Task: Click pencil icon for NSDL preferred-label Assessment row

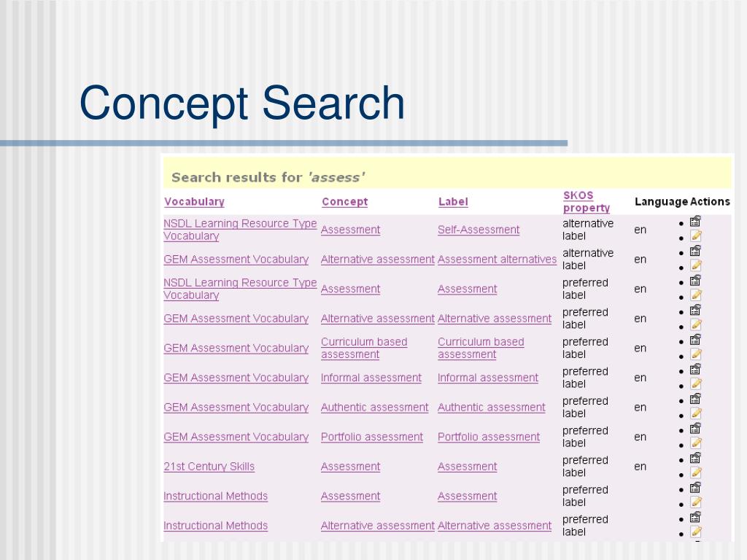Action: [695, 295]
